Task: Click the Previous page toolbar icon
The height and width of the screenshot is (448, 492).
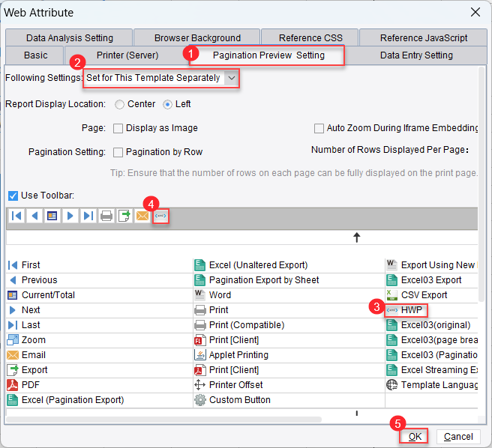Action: tap(34, 216)
